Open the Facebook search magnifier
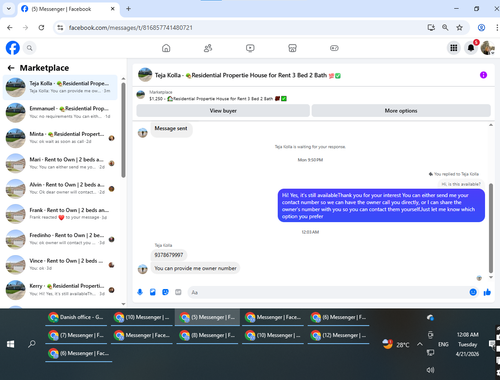Image resolution: width=500 pixels, height=380 pixels. [30, 48]
